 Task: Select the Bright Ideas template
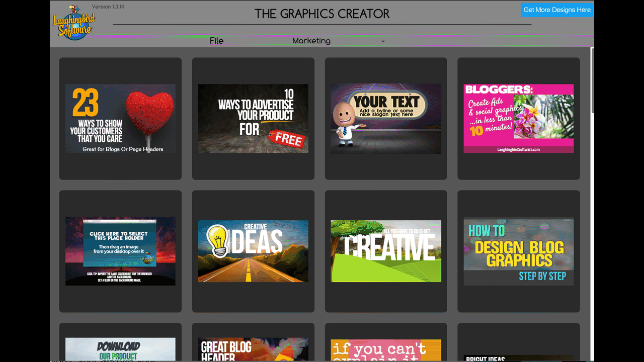(x=518, y=357)
